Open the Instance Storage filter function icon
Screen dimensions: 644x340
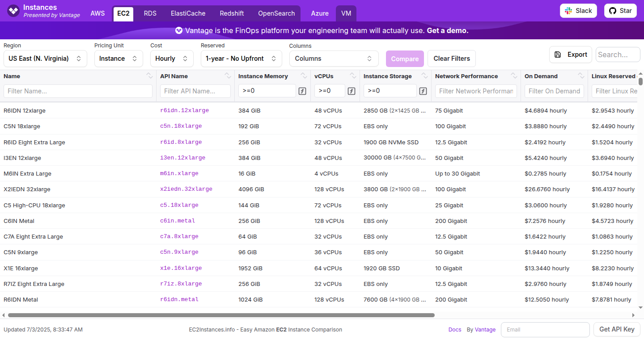tap(423, 91)
